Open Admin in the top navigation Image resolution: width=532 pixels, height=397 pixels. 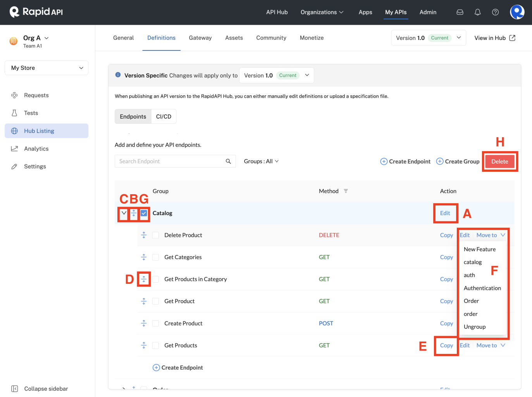point(428,12)
